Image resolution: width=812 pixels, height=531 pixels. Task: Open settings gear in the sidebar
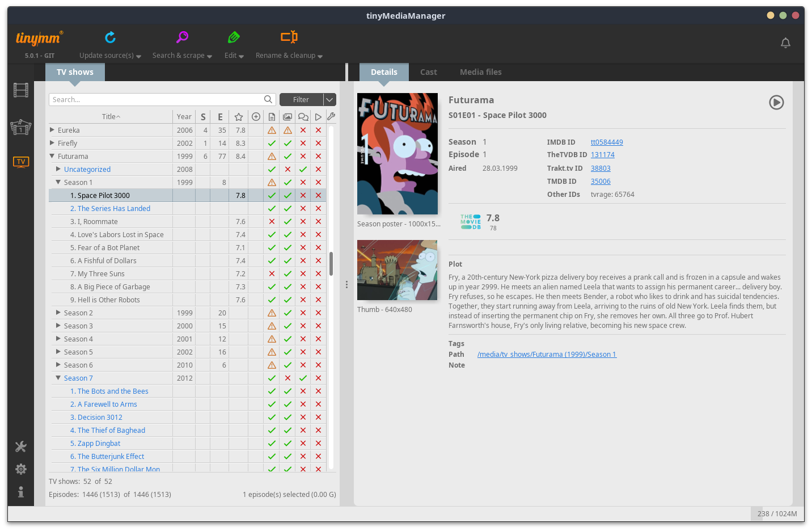click(21, 469)
